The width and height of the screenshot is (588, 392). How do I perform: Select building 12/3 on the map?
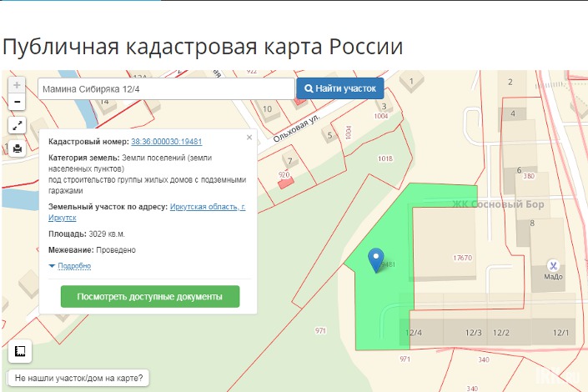coord(473,333)
